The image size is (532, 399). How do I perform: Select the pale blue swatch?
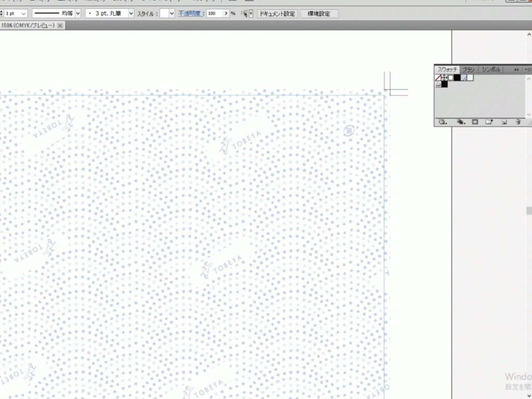[x=470, y=78]
